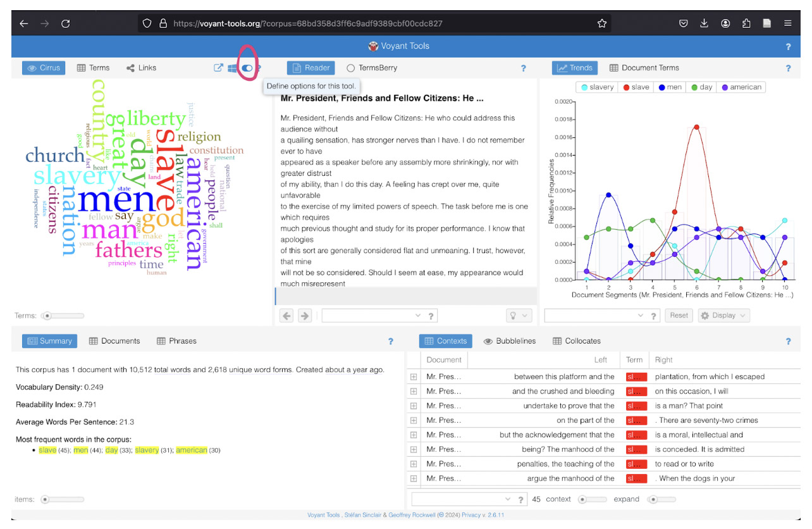This screenshot has width=812, height=529.
Task: Click the tracking protection shield icon
Action: tap(147, 23)
